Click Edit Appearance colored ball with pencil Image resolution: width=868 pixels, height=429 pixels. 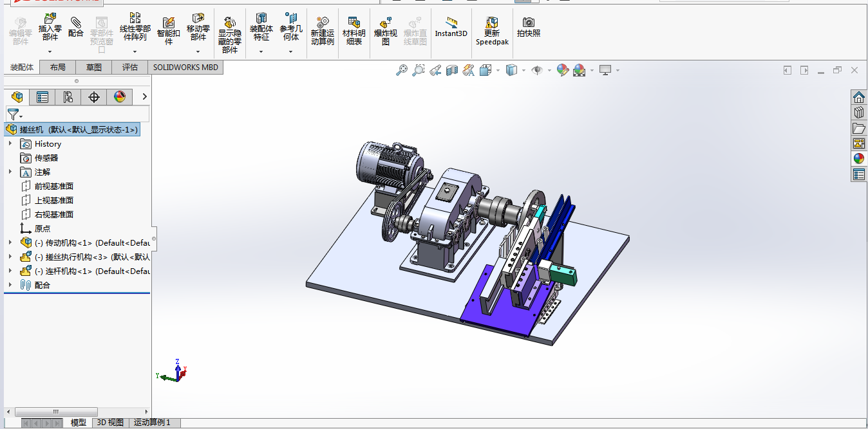coord(563,70)
